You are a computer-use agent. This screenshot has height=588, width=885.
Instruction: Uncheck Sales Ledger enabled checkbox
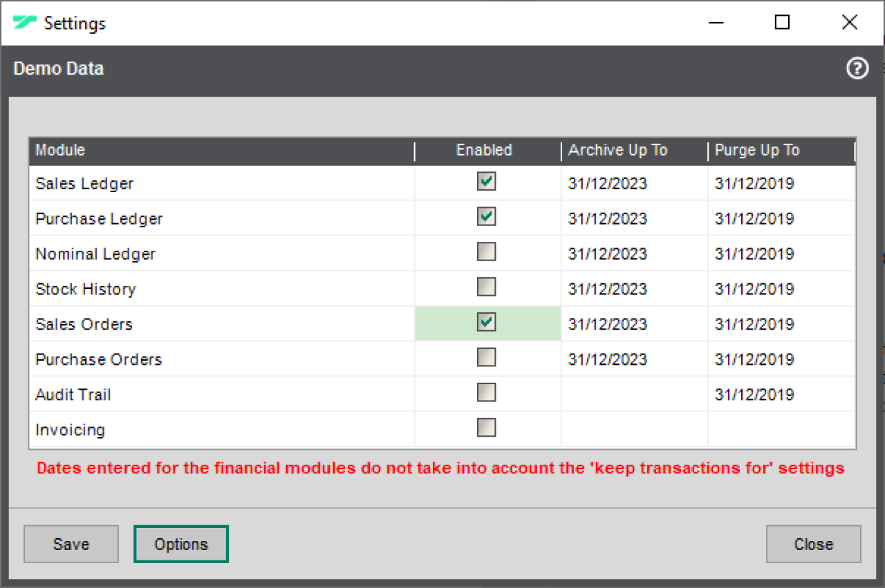[x=487, y=182]
